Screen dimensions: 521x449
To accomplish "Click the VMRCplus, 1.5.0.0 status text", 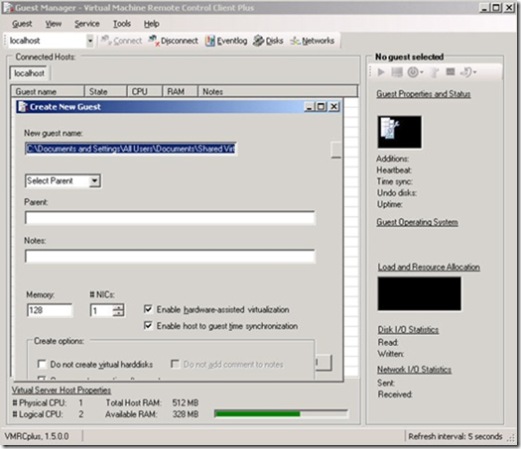I will tap(37, 436).
